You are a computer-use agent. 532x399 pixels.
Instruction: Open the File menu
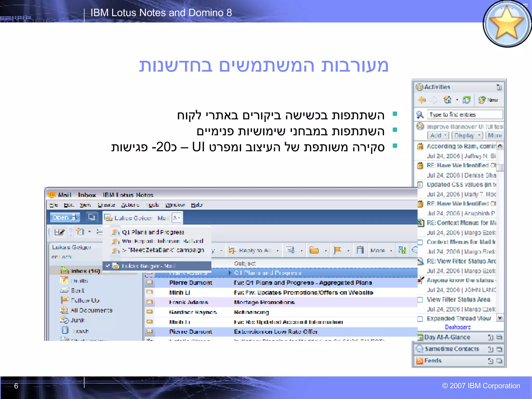[54, 205]
